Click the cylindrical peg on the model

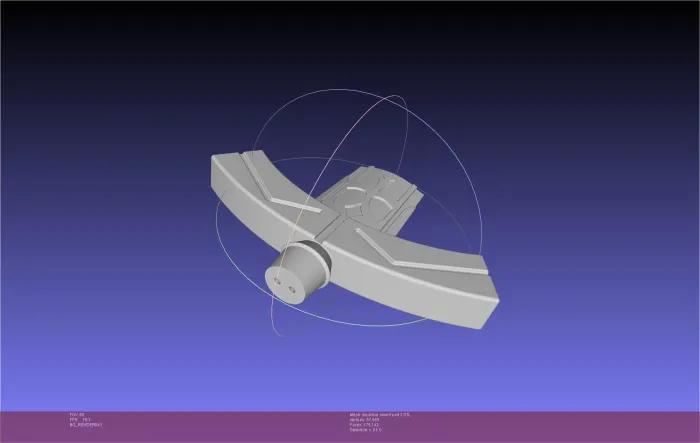[x=293, y=275]
